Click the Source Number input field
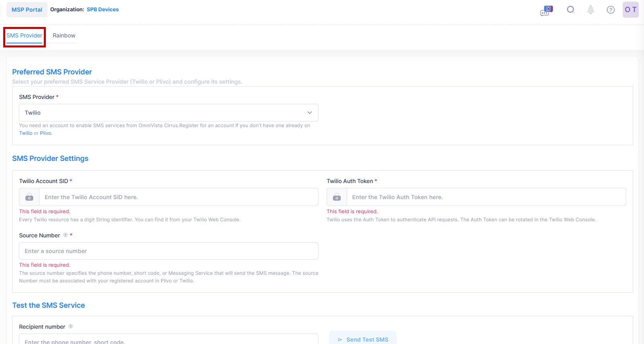Screen dimensions: 644x344 pyautogui.click(x=169, y=251)
